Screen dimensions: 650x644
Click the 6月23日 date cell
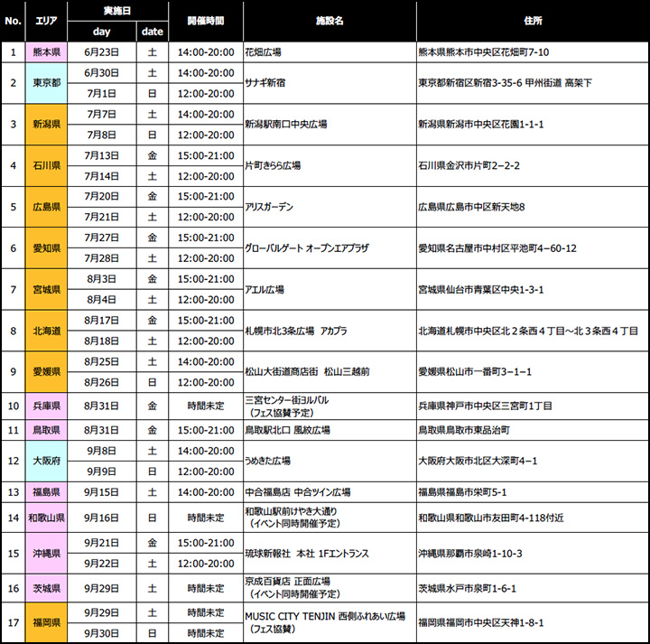pyautogui.click(x=101, y=52)
